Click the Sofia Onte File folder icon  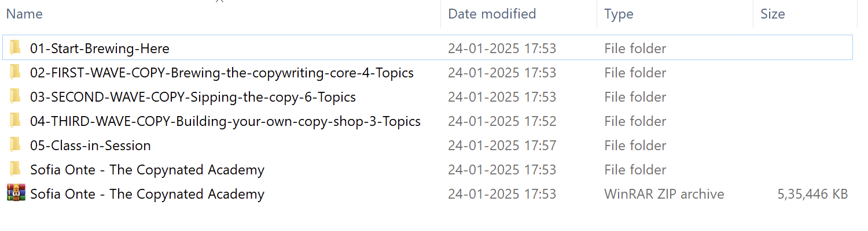[x=16, y=169]
